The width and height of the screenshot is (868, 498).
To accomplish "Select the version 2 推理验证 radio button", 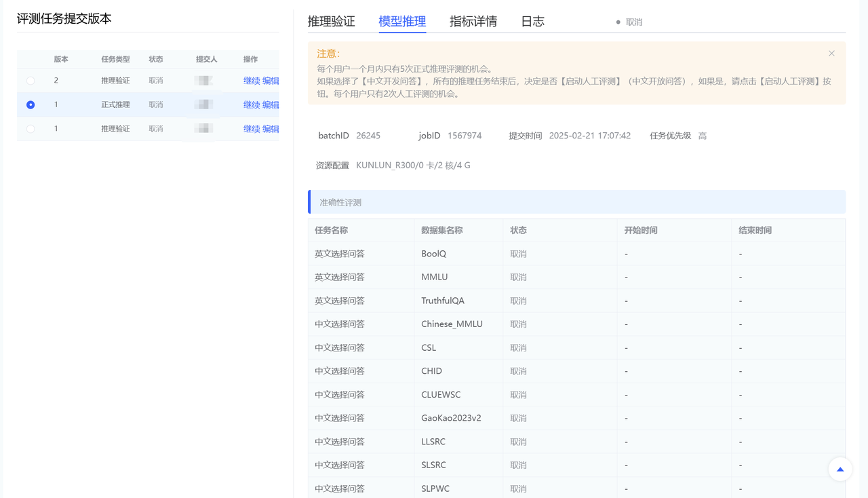I will [31, 81].
